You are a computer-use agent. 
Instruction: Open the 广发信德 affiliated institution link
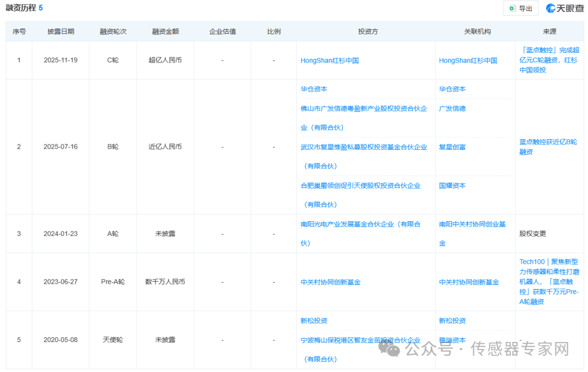click(x=453, y=108)
